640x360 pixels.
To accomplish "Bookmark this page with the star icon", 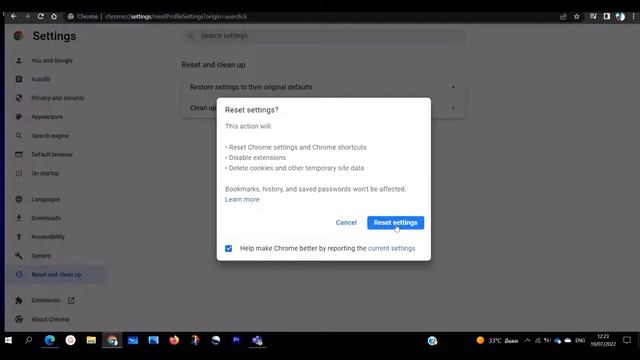I will [577, 16].
